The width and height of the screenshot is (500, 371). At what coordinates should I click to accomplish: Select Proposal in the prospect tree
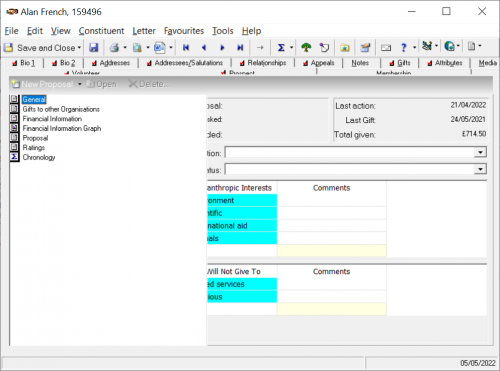tap(35, 138)
